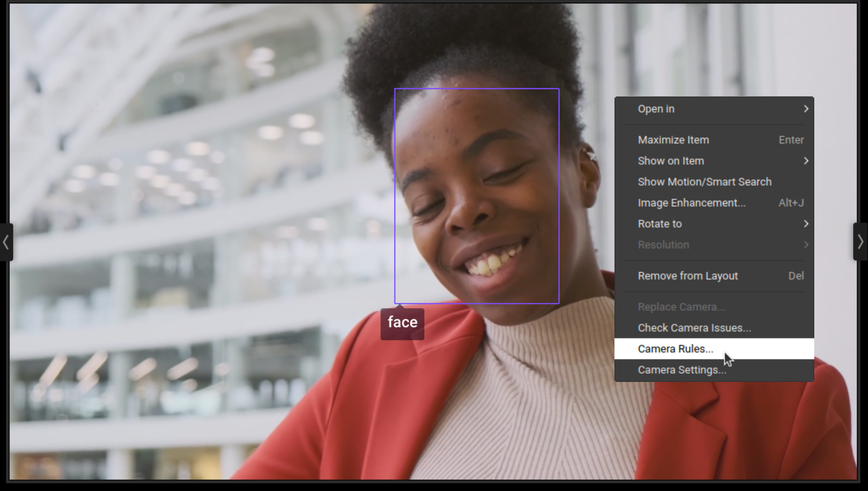Open Camera Settings
The width and height of the screenshot is (868, 491).
[682, 370]
